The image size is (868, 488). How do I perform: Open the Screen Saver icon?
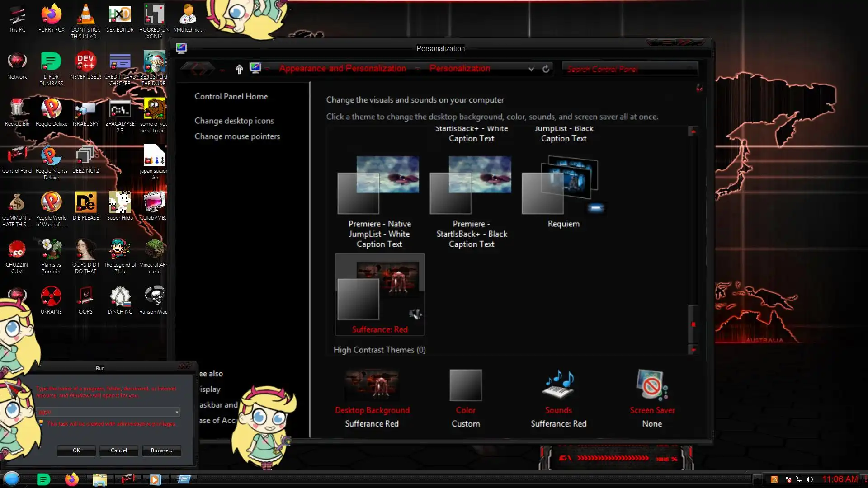pyautogui.click(x=651, y=385)
